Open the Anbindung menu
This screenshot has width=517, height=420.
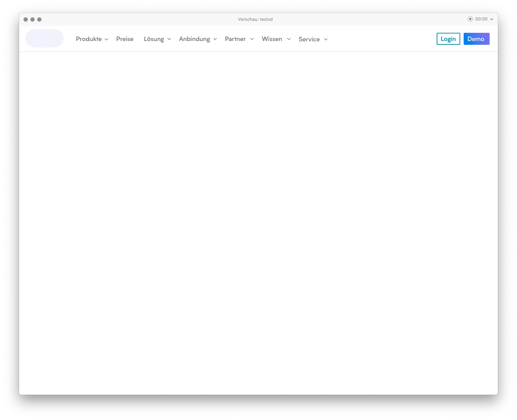pos(195,39)
